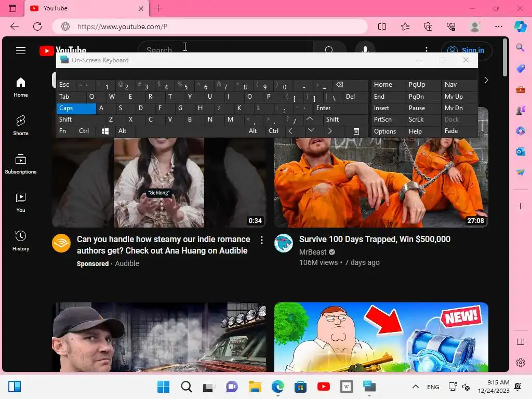Click Esc key on On-Screen Keyboard
The image size is (532, 399).
(x=66, y=85)
